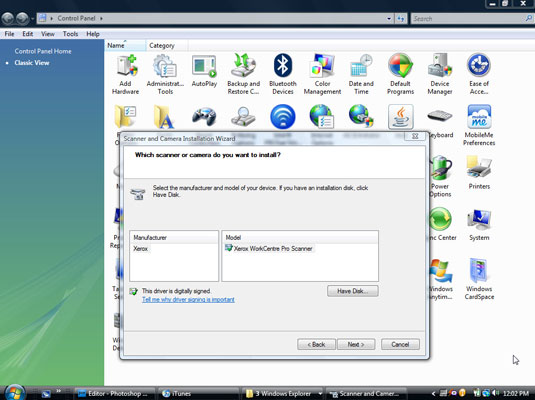Open the Game Controllers gamepad icon

204,117
